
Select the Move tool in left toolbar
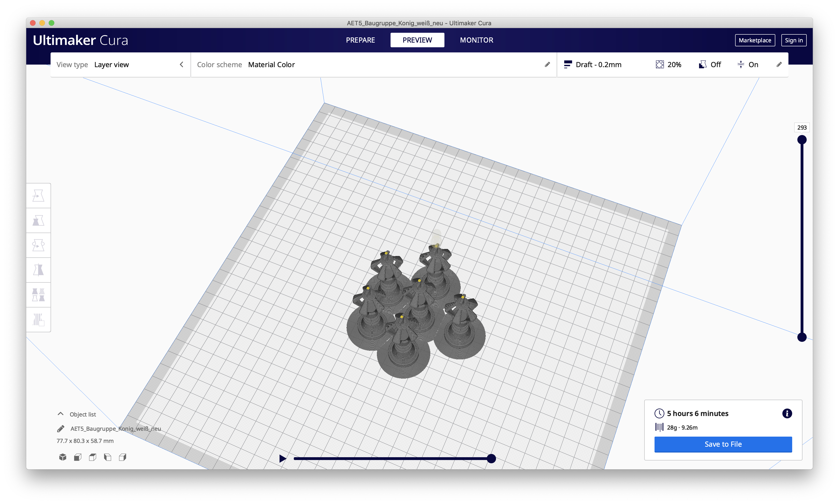38,196
